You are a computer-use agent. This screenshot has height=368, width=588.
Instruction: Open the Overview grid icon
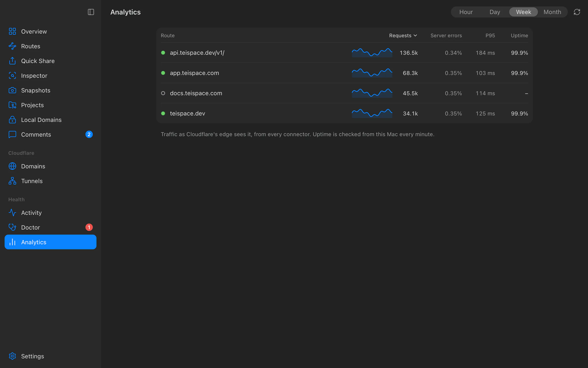(12, 32)
